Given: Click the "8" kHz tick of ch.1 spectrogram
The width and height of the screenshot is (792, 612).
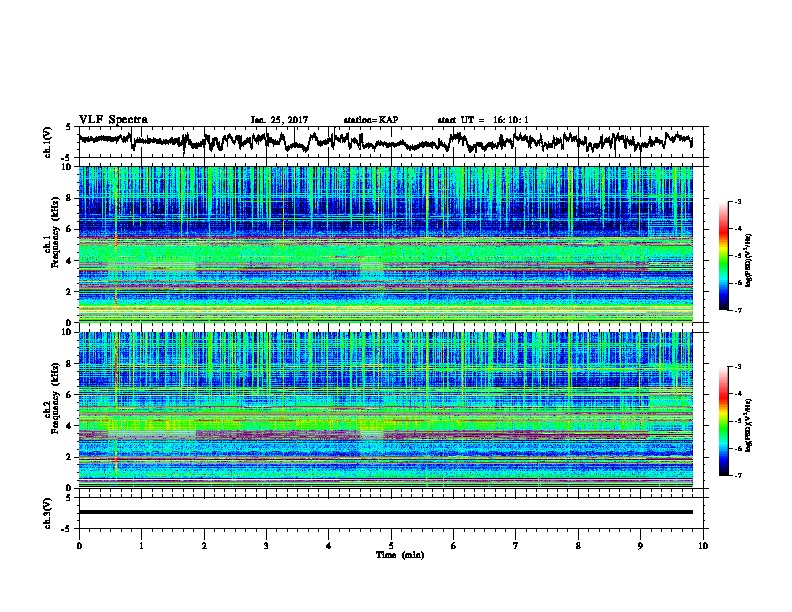Looking at the screenshot, I should tap(70, 198).
